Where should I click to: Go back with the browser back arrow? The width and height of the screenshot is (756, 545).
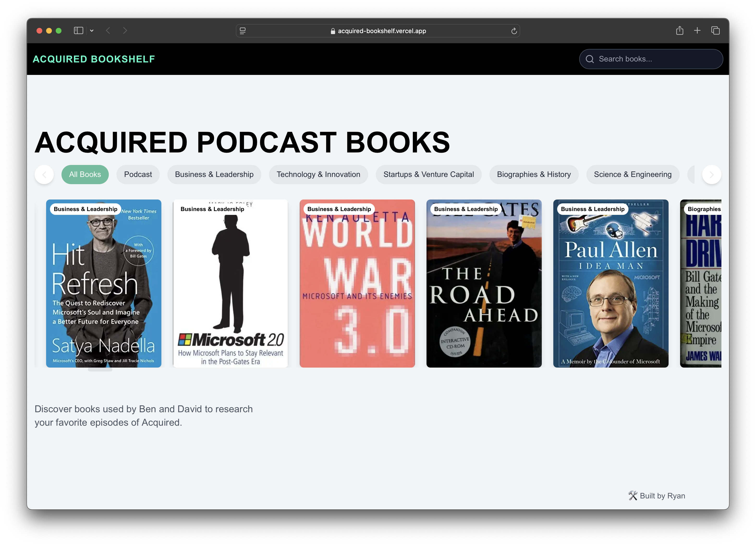pyautogui.click(x=108, y=31)
